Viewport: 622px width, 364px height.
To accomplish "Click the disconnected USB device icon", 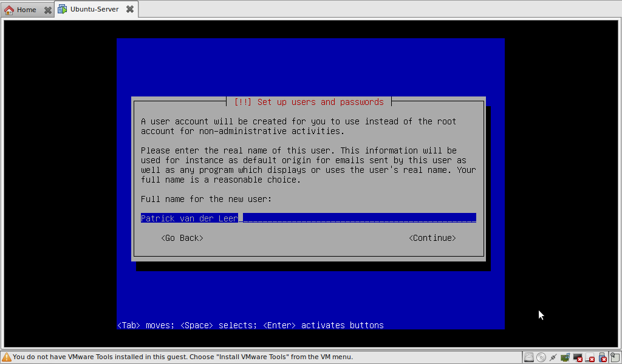I will tap(603, 357).
